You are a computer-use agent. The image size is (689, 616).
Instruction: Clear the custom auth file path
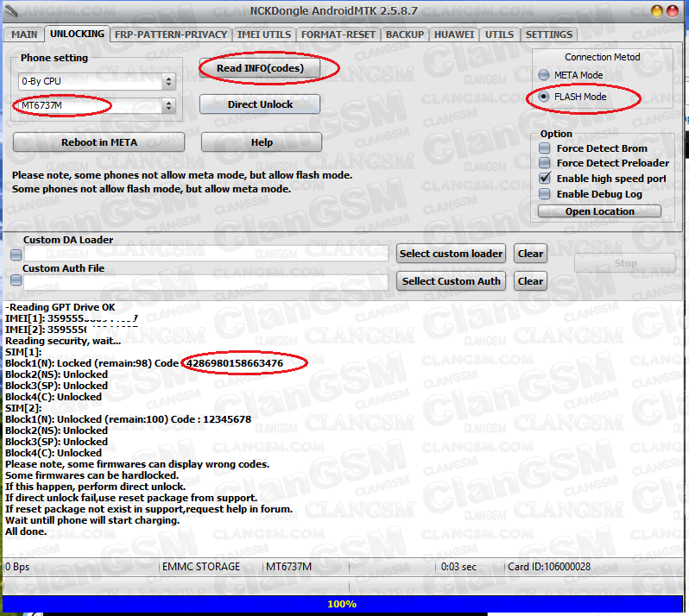point(530,281)
